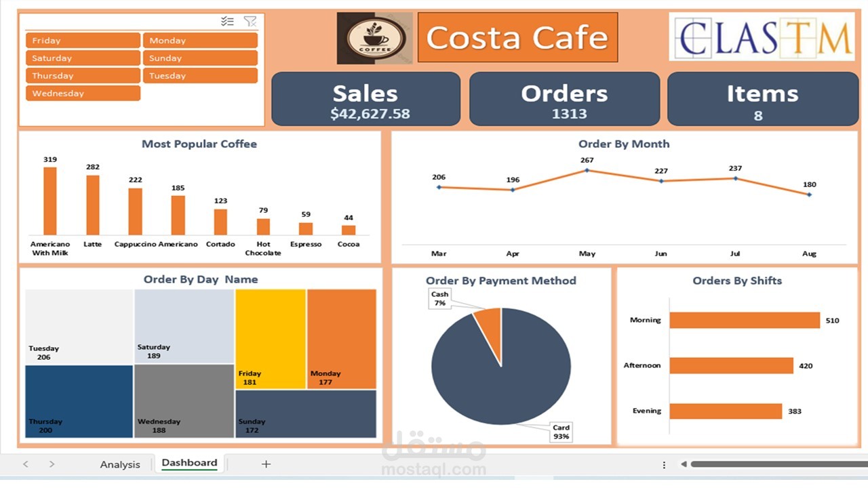Click the Costa Cafe title banner

[x=517, y=37]
